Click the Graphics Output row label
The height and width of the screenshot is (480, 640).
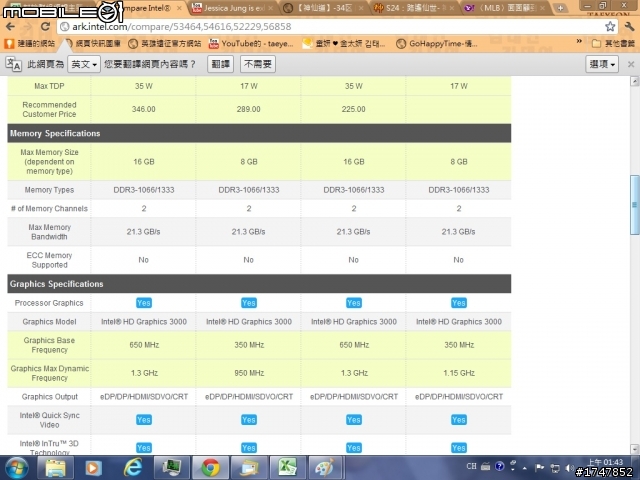pos(49,397)
